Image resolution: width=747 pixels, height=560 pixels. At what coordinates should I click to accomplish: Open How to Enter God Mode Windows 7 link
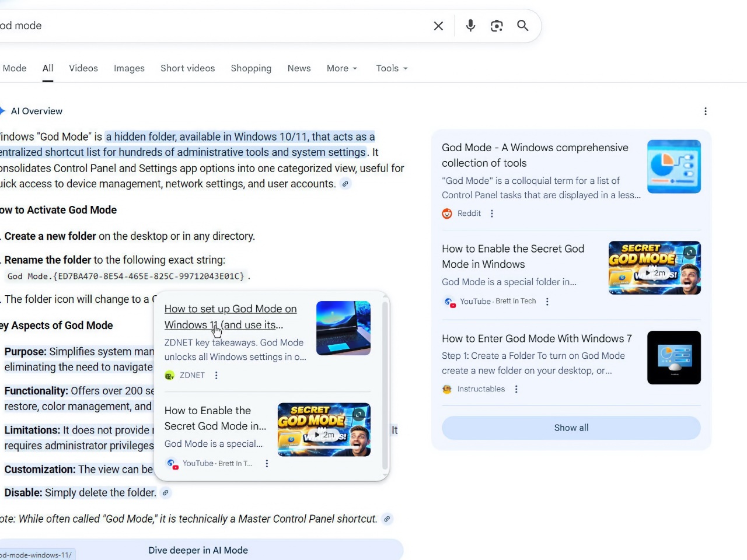(x=536, y=338)
